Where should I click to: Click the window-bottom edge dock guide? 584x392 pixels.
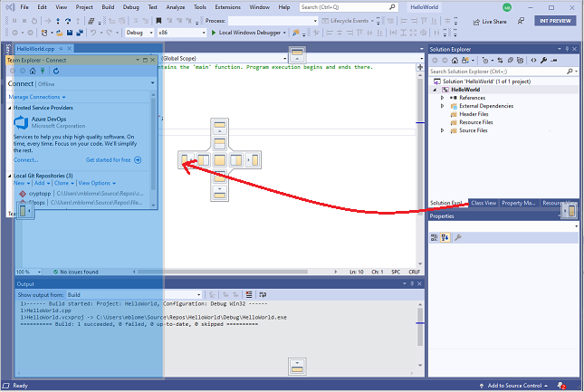(297, 367)
